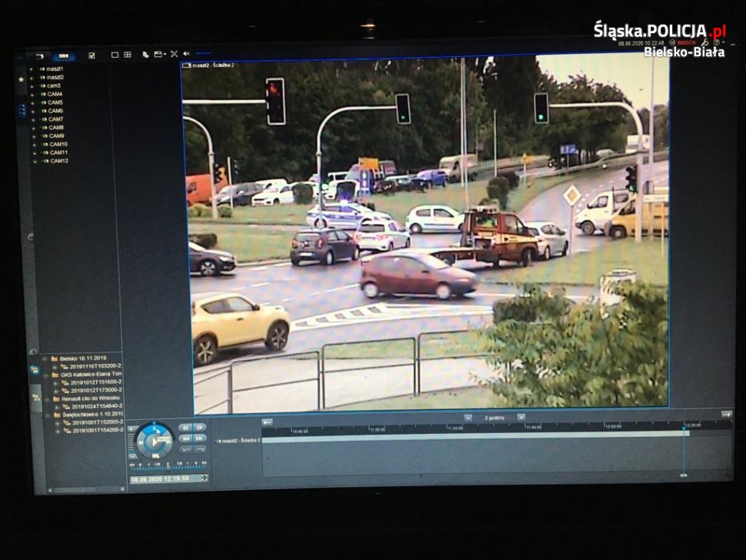The height and width of the screenshot is (560, 746).
Task: Open export 20191001T152005-2
Action: click(x=98, y=422)
